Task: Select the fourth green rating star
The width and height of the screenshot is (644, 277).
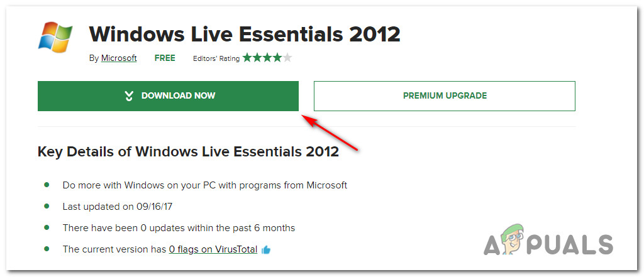Action: (x=277, y=58)
